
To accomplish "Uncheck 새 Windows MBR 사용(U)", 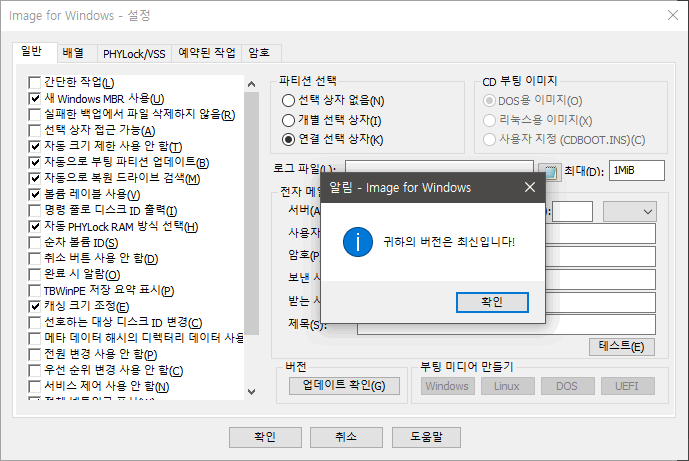I will (34, 98).
